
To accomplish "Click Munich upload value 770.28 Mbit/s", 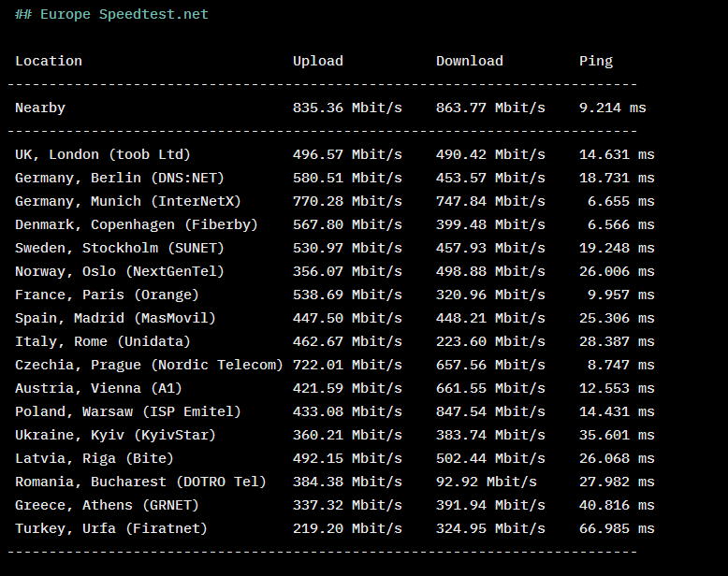I will (347, 201).
